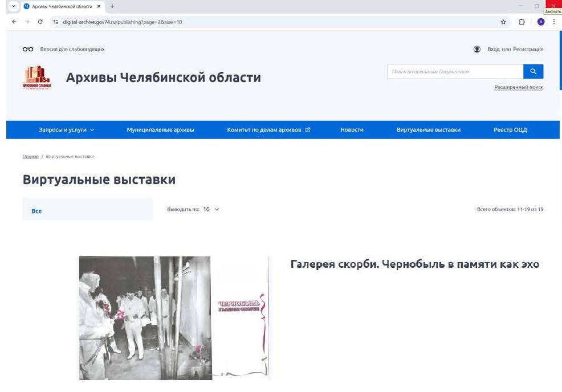562x392 pixels.
Task: Click the bookmark star in the address bar
Action: coord(503,22)
